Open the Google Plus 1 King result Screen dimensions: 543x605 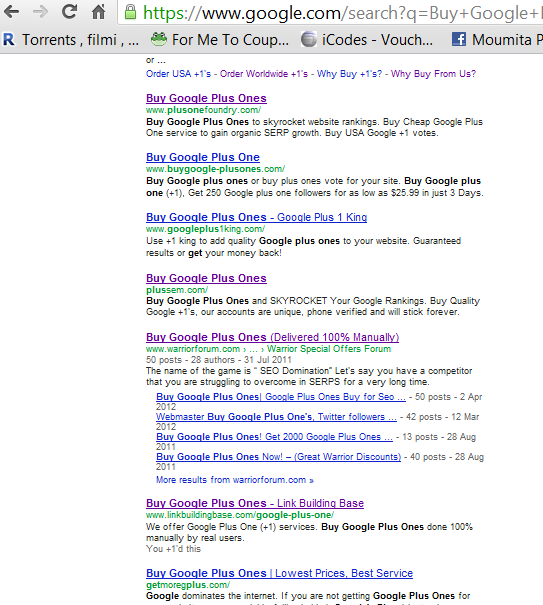pos(256,217)
